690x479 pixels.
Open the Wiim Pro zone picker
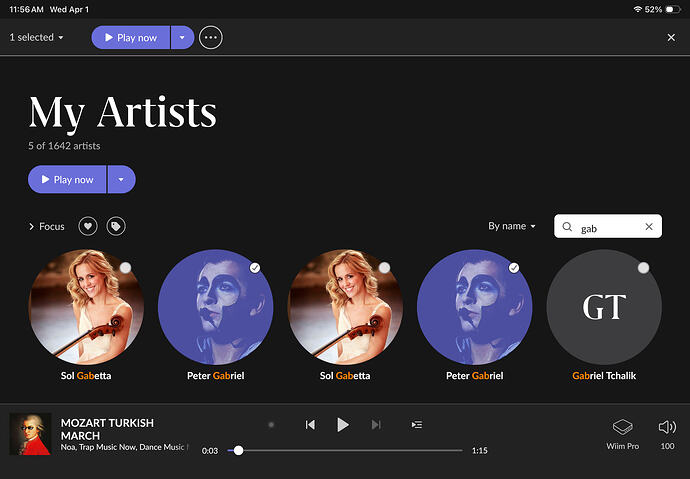622,432
